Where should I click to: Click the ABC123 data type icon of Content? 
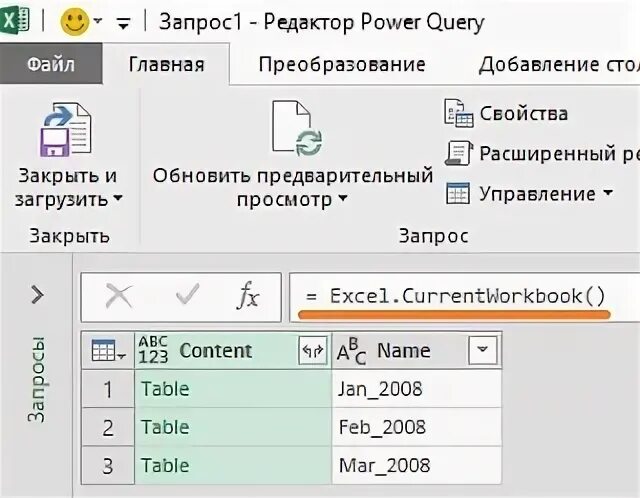click(x=153, y=350)
